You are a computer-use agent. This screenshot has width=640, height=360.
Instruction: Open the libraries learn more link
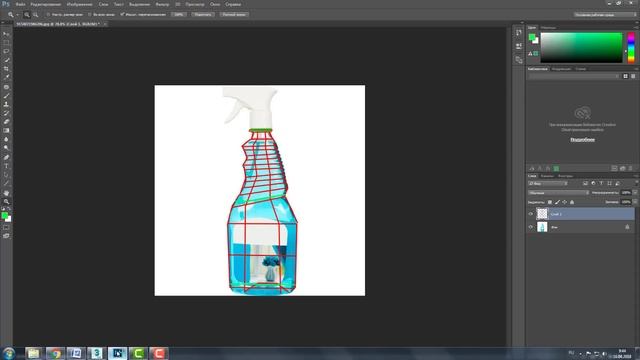pyautogui.click(x=582, y=140)
